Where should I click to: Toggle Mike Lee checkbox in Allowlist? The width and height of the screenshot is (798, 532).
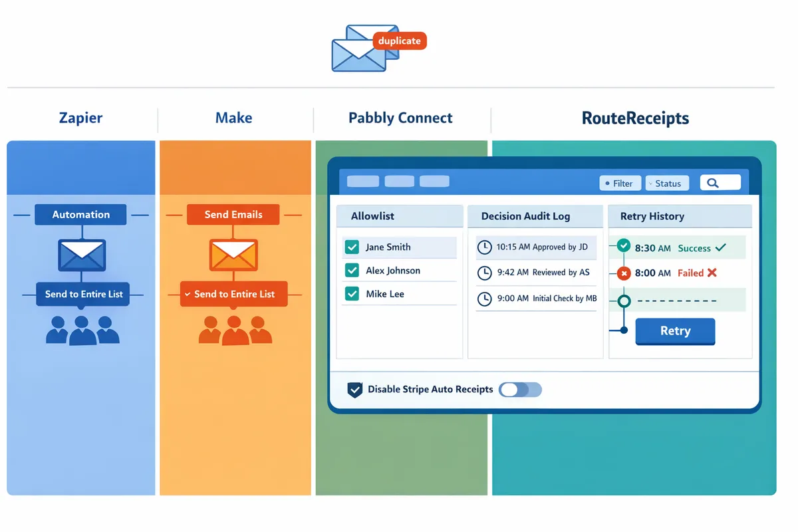click(x=352, y=294)
